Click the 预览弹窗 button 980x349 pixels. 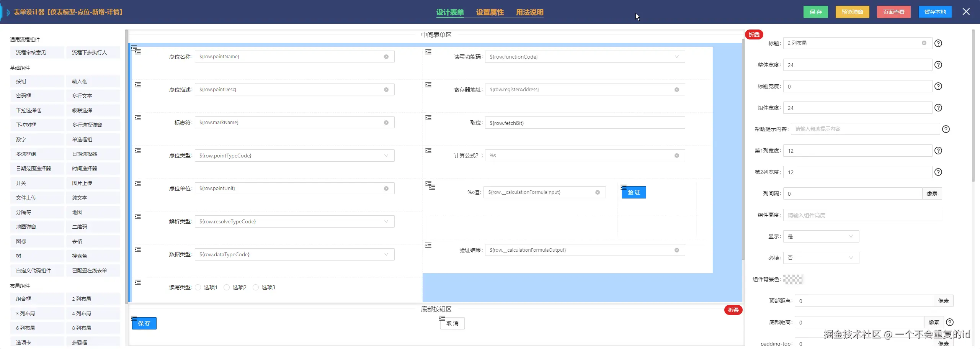[x=853, y=12]
